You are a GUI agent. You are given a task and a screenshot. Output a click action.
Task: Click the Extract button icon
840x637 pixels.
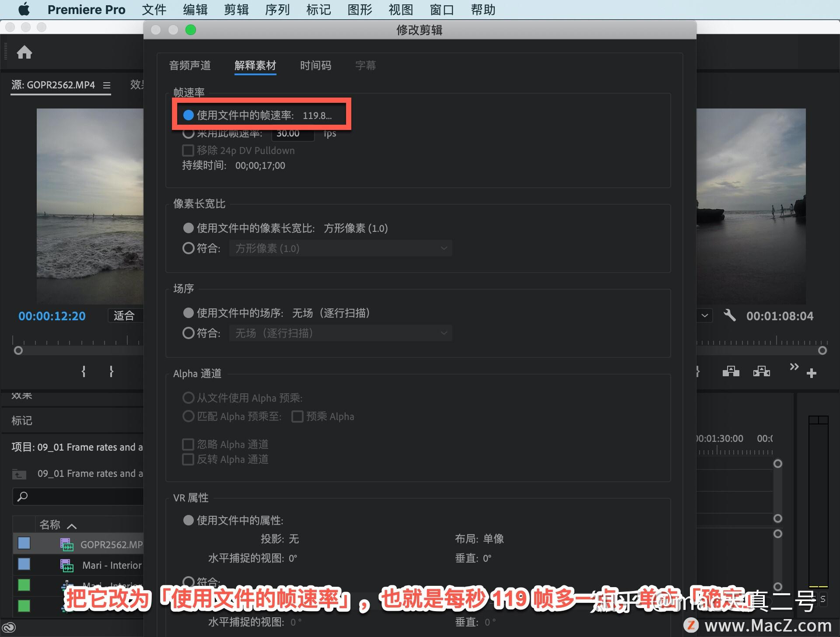pyautogui.click(x=761, y=372)
